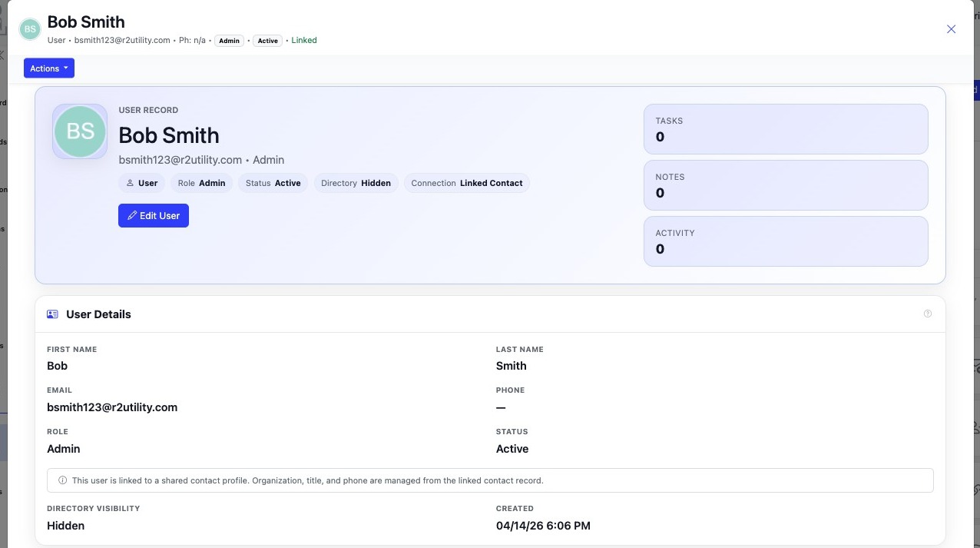The image size is (980, 548).
Task: Click the Role Admin chip
Action: (201, 183)
